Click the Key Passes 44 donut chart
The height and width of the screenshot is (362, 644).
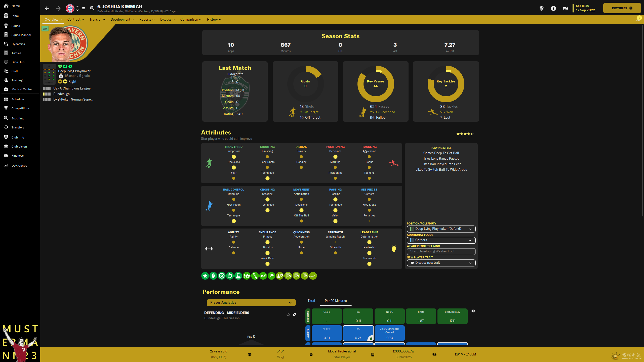376,84
